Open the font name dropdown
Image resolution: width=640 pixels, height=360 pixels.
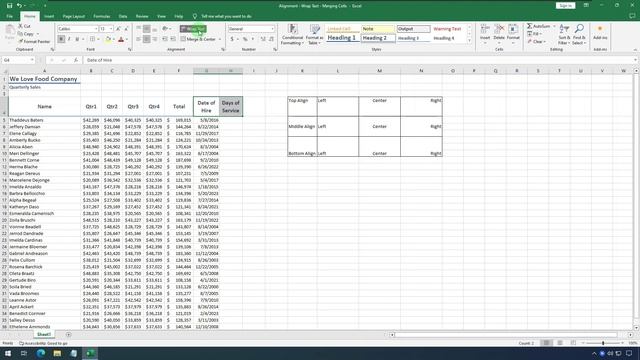(x=96, y=29)
